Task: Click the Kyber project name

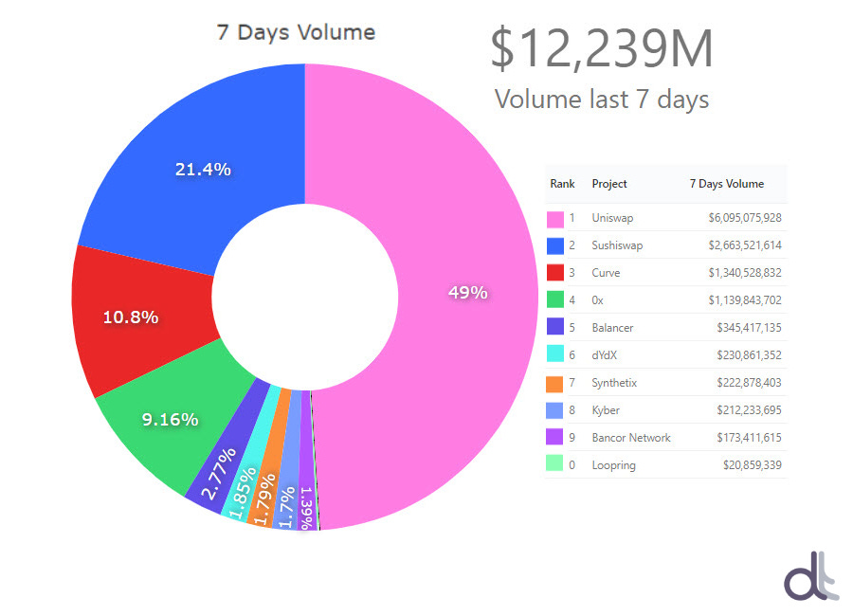Action: 606,410
